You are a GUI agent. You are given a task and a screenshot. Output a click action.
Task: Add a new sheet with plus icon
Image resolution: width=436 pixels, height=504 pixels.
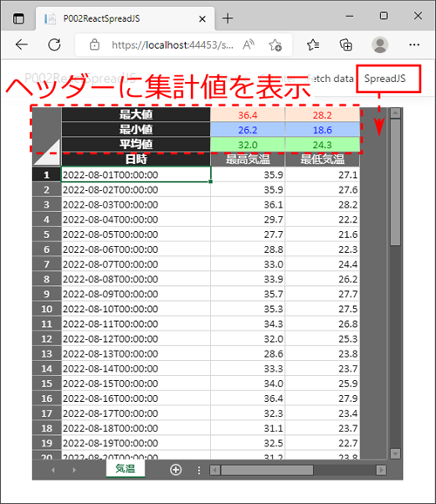click(175, 470)
